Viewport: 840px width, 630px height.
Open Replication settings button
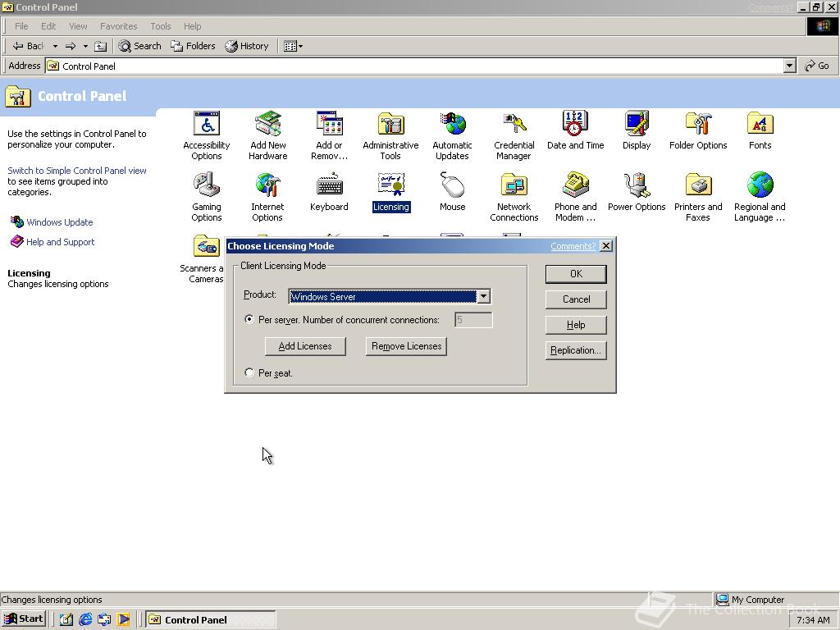coord(576,350)
